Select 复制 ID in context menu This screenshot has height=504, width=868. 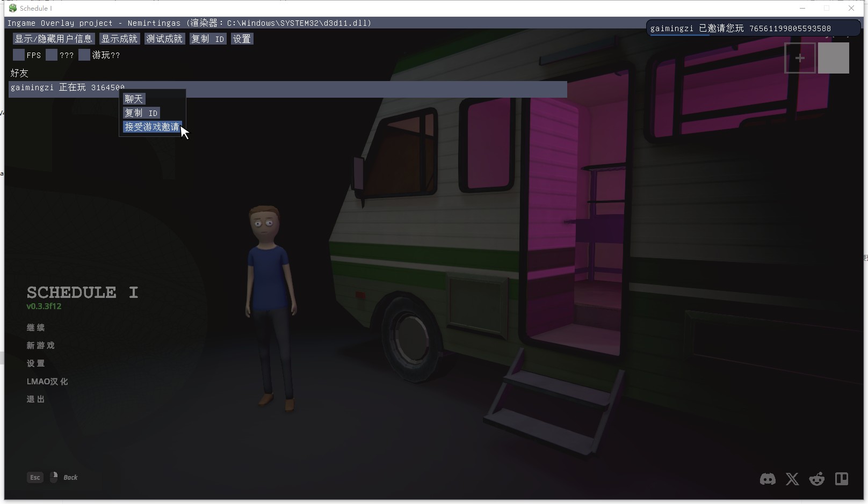coord(141,113)
